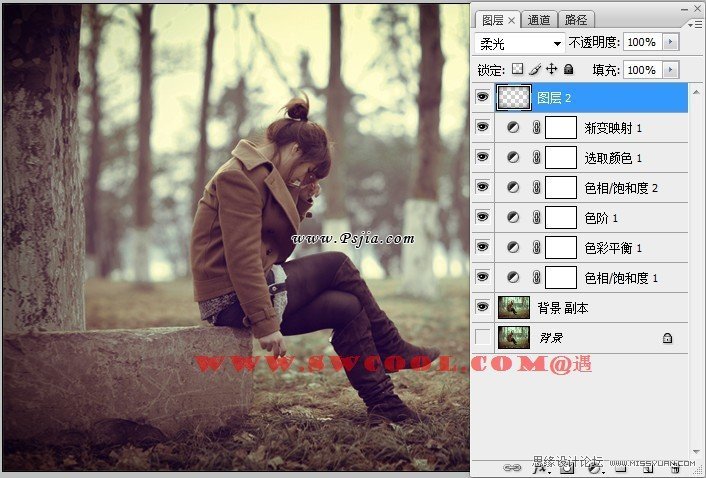Hide the 选取颜色 1 layer
Image resolution: width=706 pixels, height=478 pixels.
tap(482, 157)
